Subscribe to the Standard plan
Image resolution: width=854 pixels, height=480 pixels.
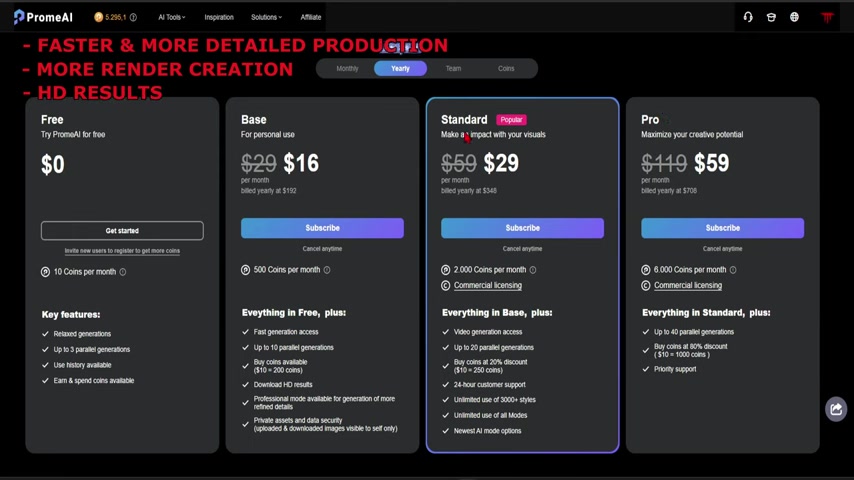522,228
